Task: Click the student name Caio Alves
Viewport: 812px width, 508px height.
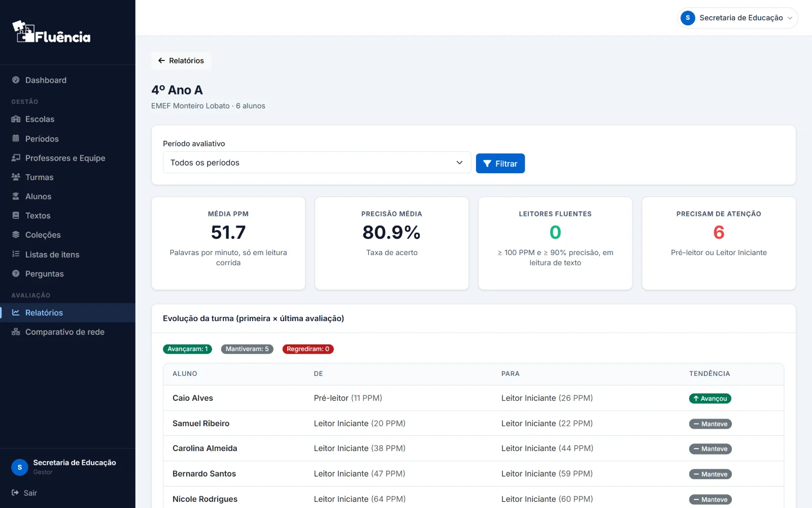Action: 193,398
